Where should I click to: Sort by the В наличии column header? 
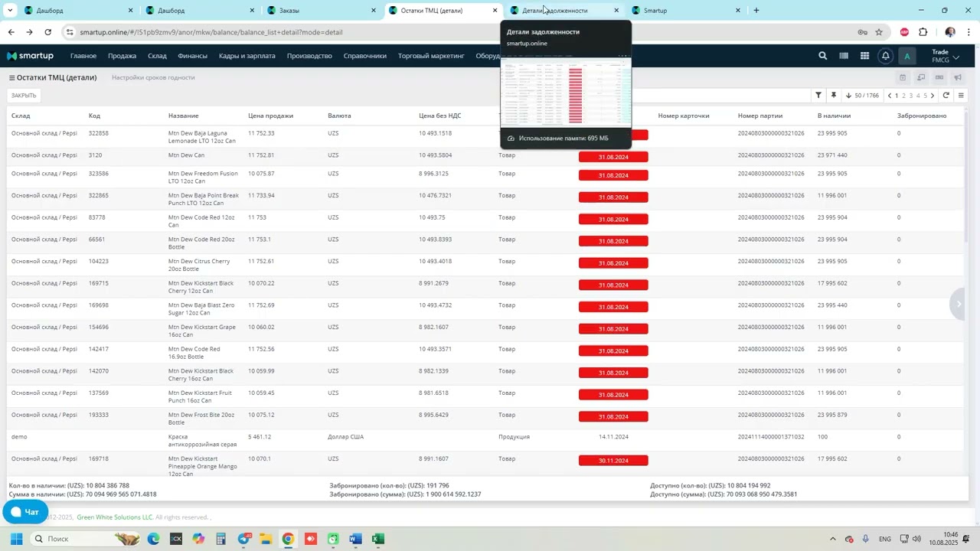834,116
